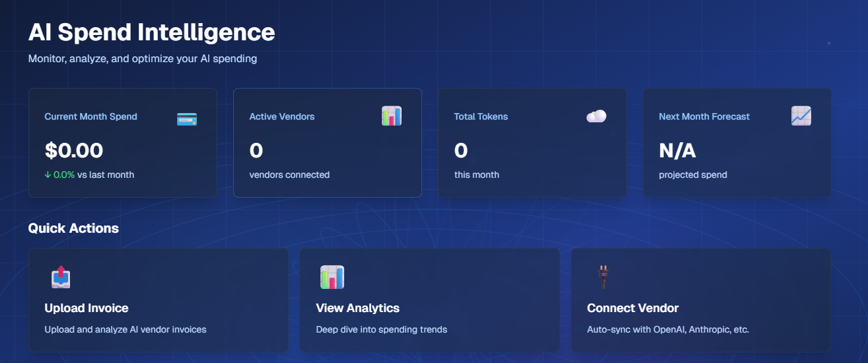
Task: Click the cloud icon in Total Tokens card
Action: tap(597, 116)
